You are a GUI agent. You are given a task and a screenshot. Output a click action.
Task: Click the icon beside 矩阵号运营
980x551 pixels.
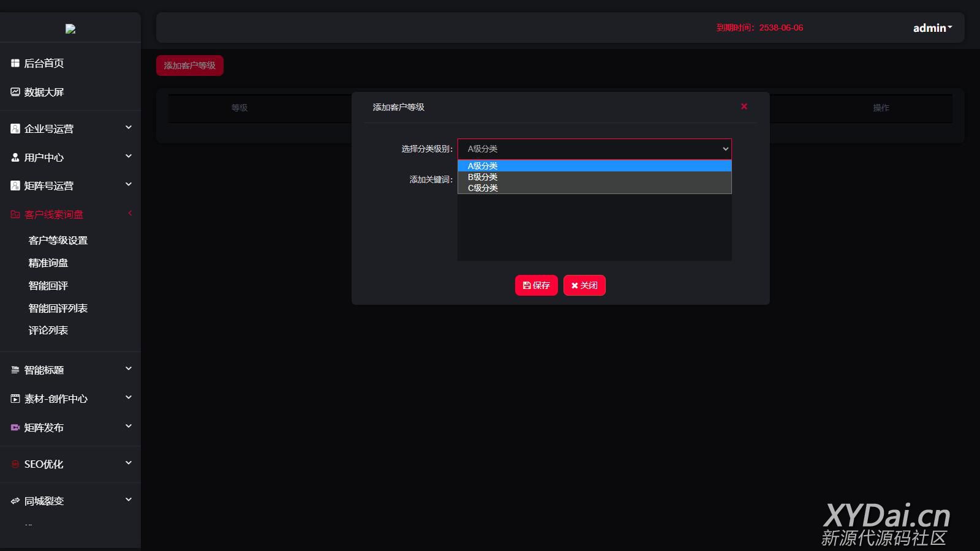(15, 186)
